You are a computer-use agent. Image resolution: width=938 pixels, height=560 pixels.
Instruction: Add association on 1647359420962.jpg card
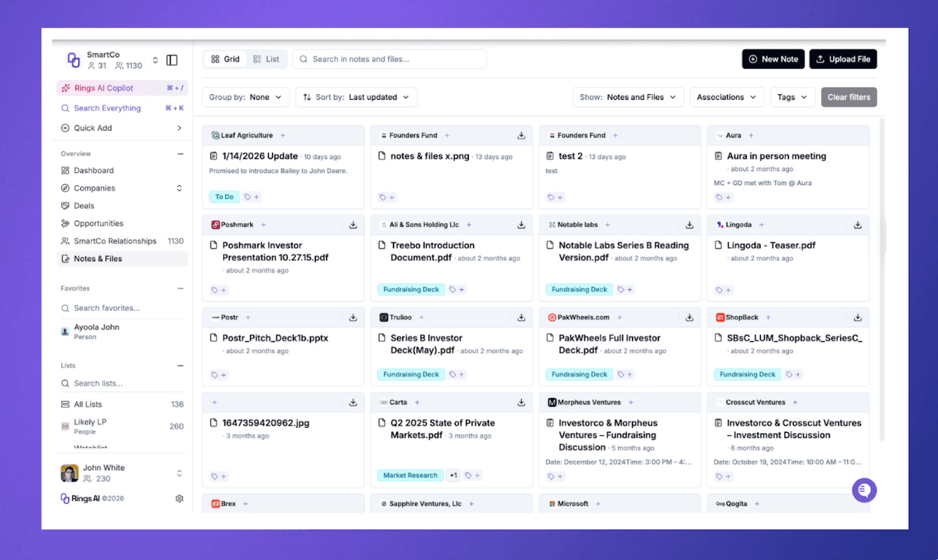click(215, 402)
